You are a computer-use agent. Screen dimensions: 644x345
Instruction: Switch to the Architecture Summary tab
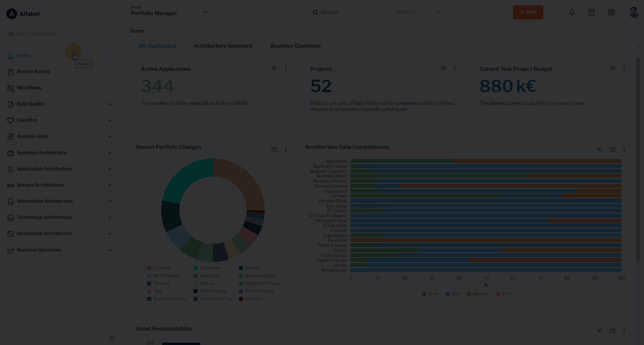coord(223,46)
